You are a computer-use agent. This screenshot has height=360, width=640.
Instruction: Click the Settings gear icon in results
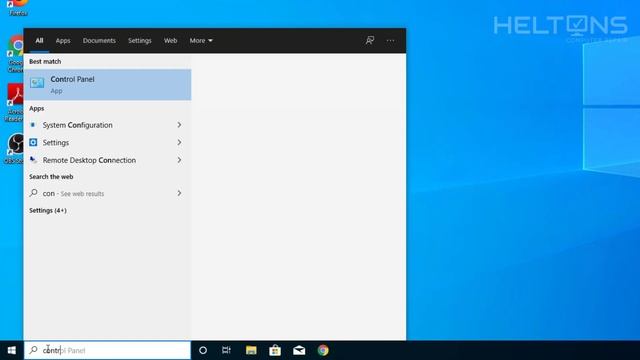33,142
